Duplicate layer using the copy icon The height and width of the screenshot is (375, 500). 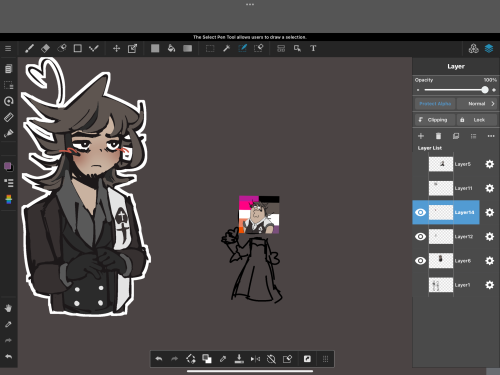[x=456, y=136]
